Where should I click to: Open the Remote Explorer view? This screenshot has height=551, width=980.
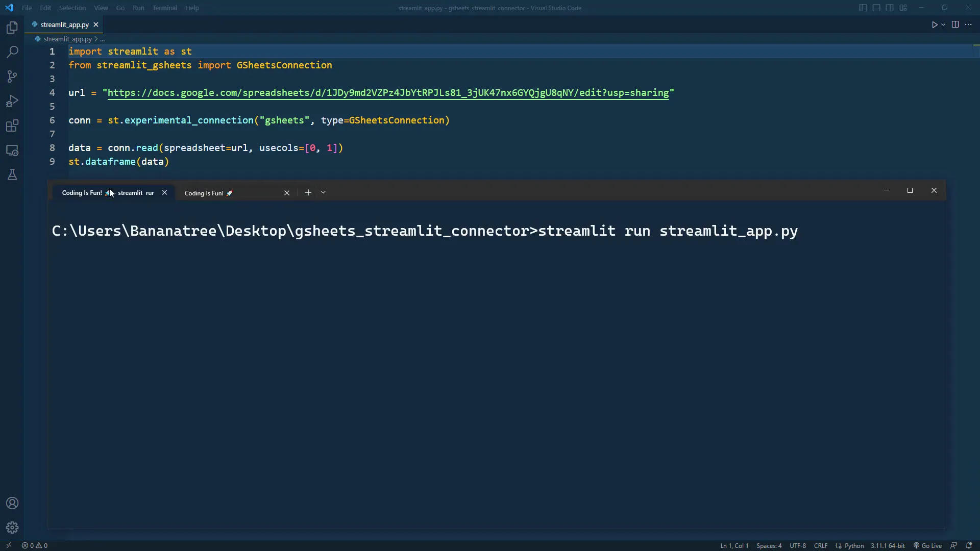pyautogui.click(x=12, y=151)
